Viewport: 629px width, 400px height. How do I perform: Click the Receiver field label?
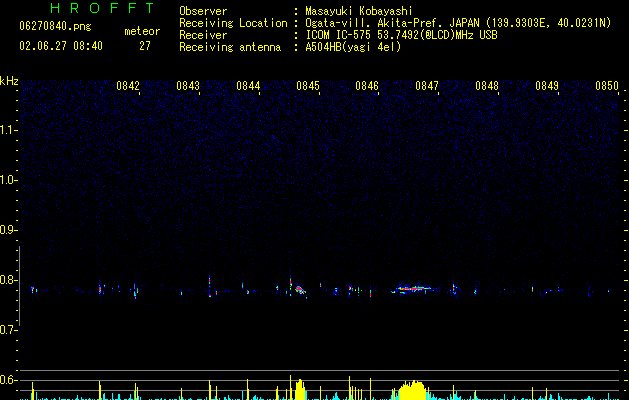tap(203, 35)
